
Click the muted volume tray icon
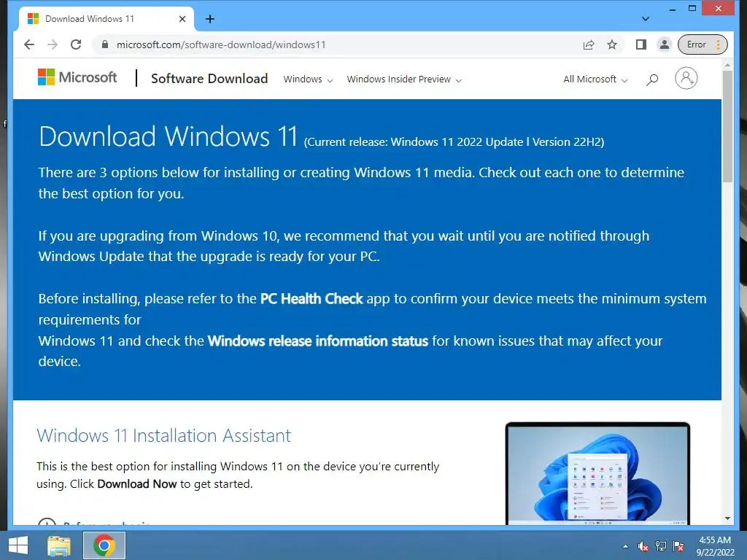point(643,546)
